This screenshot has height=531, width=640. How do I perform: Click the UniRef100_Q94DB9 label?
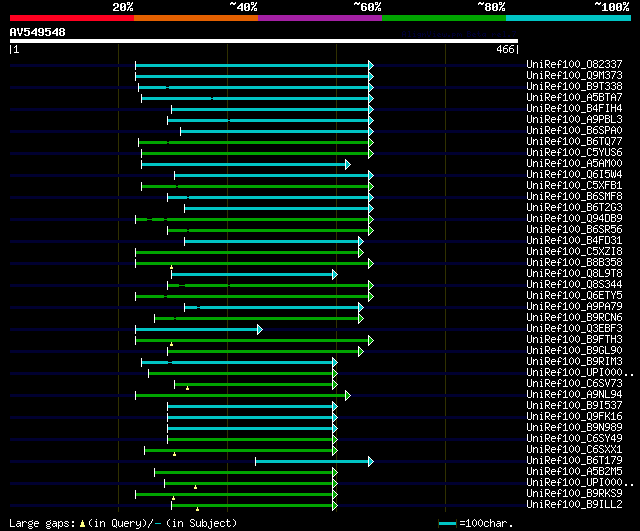coord(574,219)
